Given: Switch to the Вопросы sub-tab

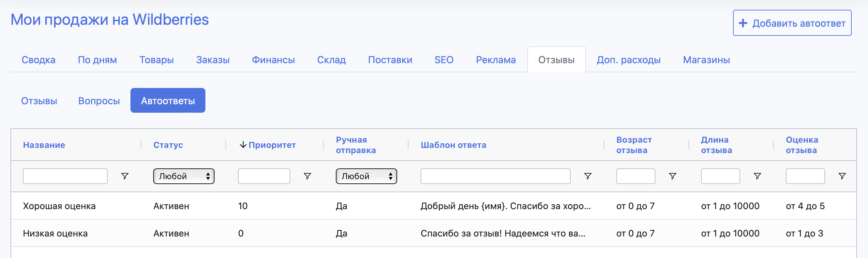Looking at the screenshot, I should coord(99,101).
